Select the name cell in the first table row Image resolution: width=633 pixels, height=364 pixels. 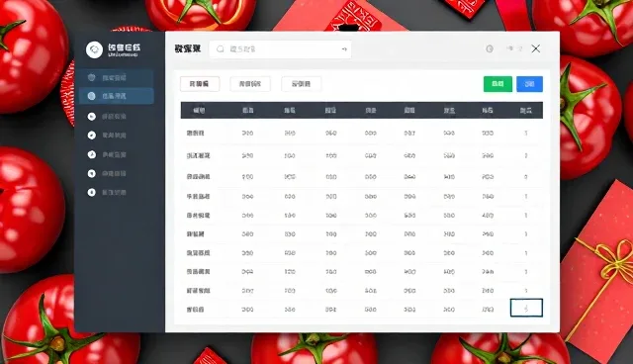(196, 133)
